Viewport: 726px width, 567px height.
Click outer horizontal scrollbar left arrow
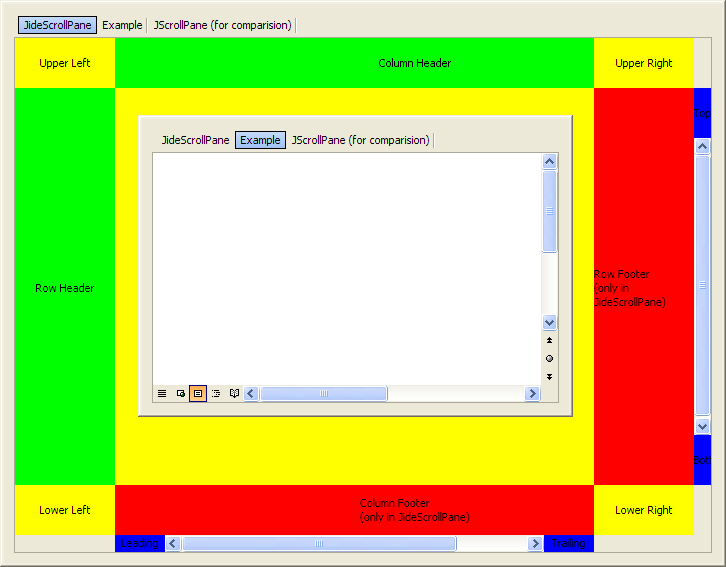tap(173, 543)
